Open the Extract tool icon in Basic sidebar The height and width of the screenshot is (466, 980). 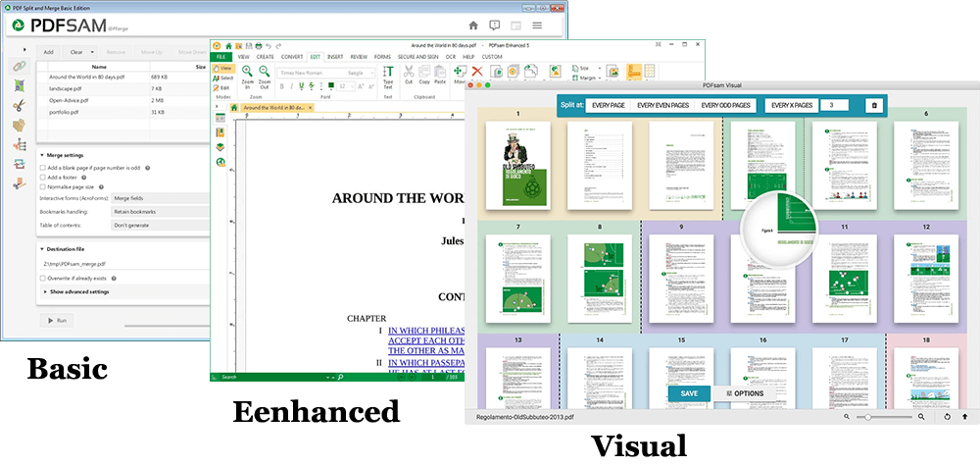coord(19,183)
